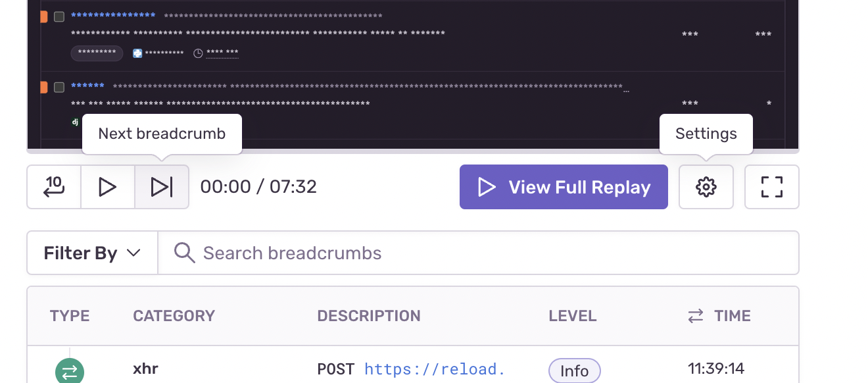
Task: Open the Filter By dropdown
Action: click(x=91, y=253)
